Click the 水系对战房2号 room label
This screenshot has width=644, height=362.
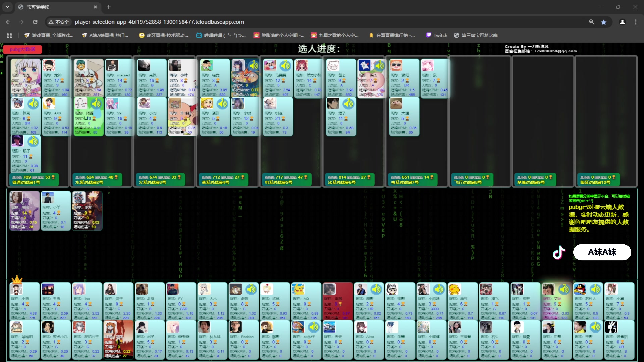pyautogui.click(x=97, y=180)
